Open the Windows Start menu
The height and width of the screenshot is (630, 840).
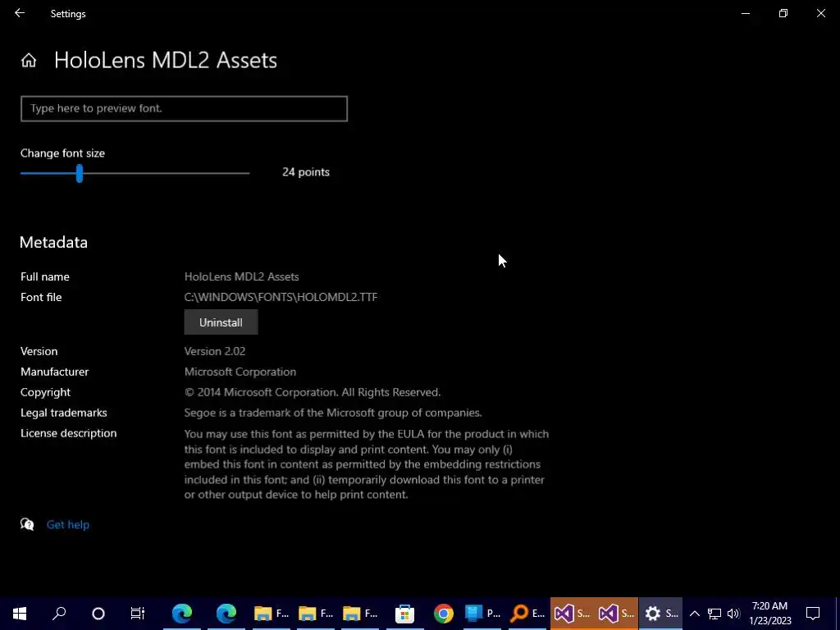click(20, 614)
